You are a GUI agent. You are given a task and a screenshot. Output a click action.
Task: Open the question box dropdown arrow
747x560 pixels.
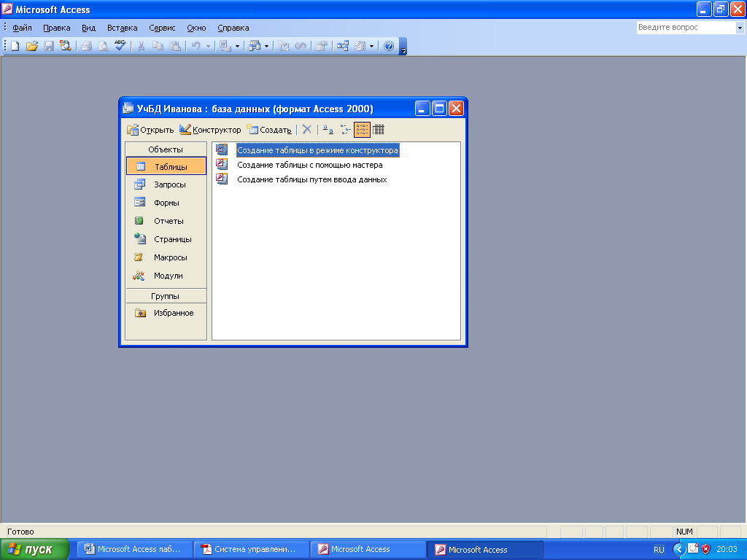[x=740, y=28]
